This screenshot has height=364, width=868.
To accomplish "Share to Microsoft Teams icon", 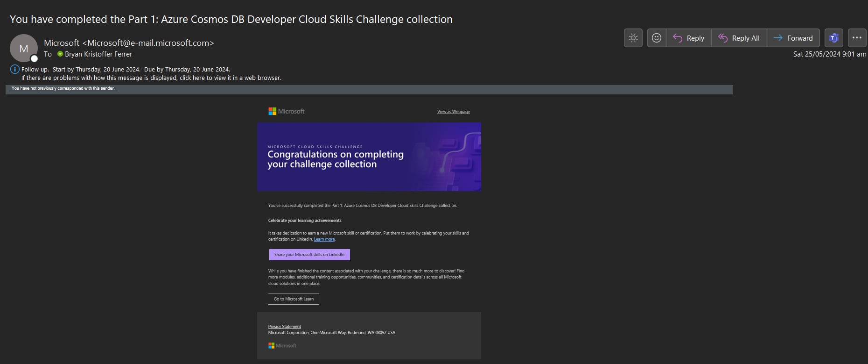I will coord(834,38).
